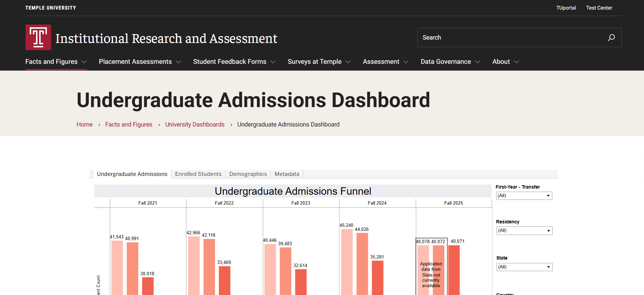Open the Test Center link
Viewport: 644px width, 295px height.
599,8
